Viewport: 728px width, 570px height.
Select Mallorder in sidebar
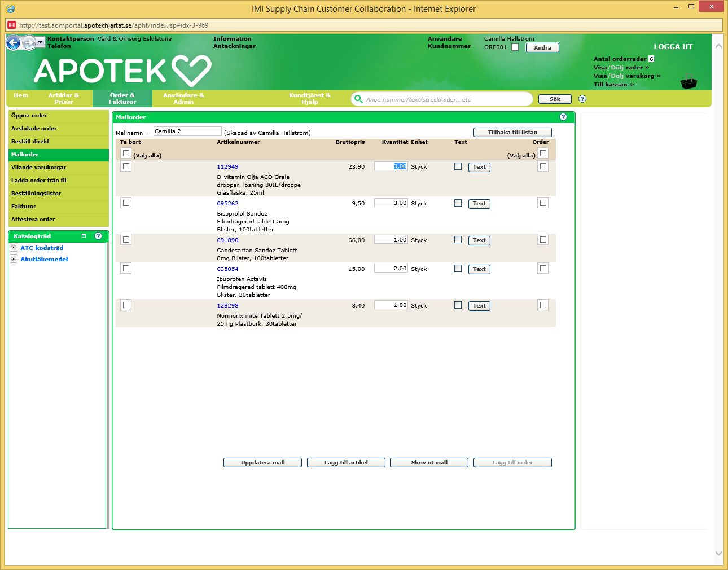click(59, 155)
